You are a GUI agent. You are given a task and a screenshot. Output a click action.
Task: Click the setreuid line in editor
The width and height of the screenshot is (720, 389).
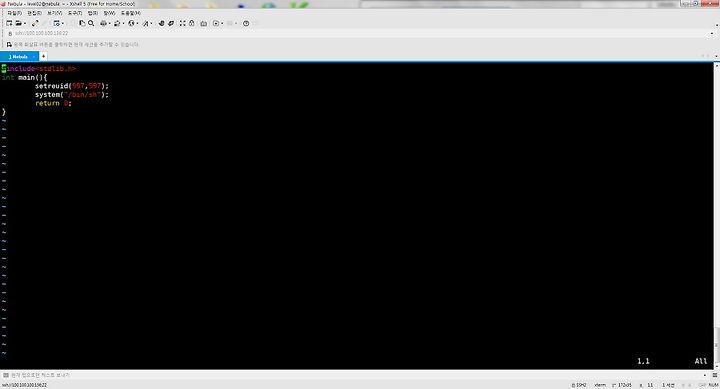pyautogui.click(x=72, y=86)
